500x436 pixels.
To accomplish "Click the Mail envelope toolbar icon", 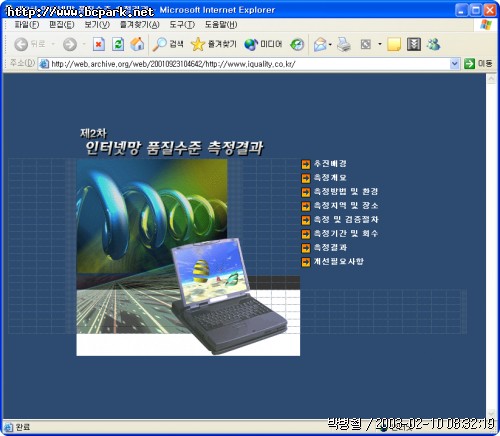I will [320, 44].
